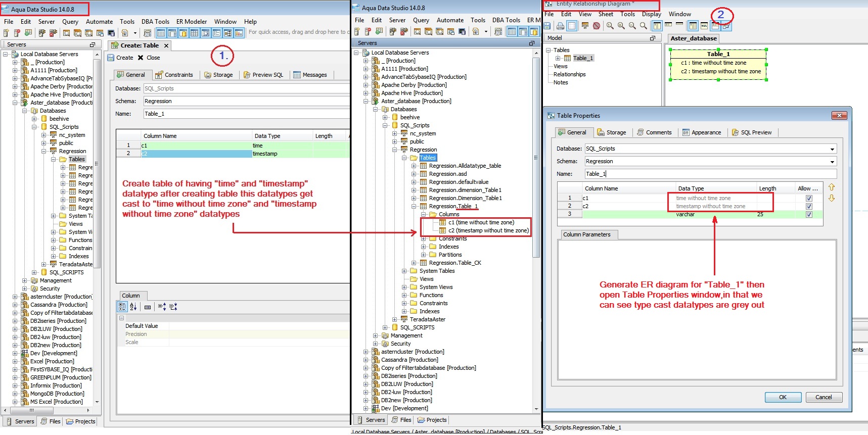This screenshot has height=435, width=868.
Task: Switch to the Constraints tab in Create Table
Action: pos(174,75)
